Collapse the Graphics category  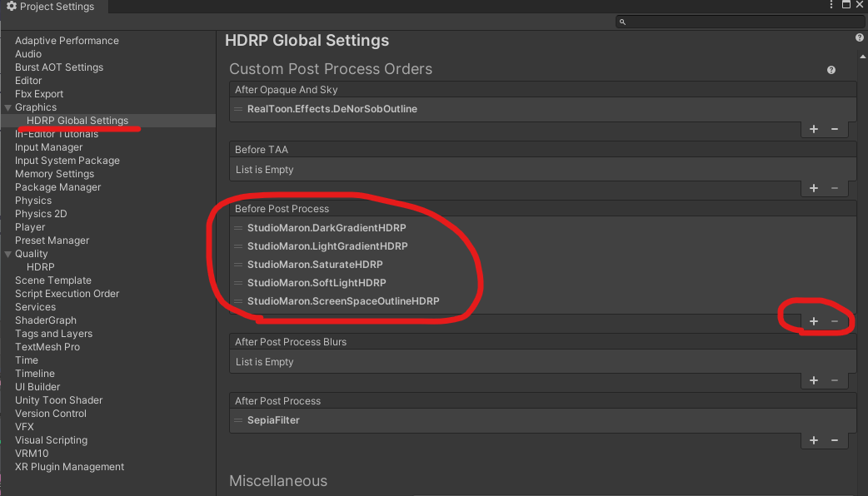click(8, 107)
